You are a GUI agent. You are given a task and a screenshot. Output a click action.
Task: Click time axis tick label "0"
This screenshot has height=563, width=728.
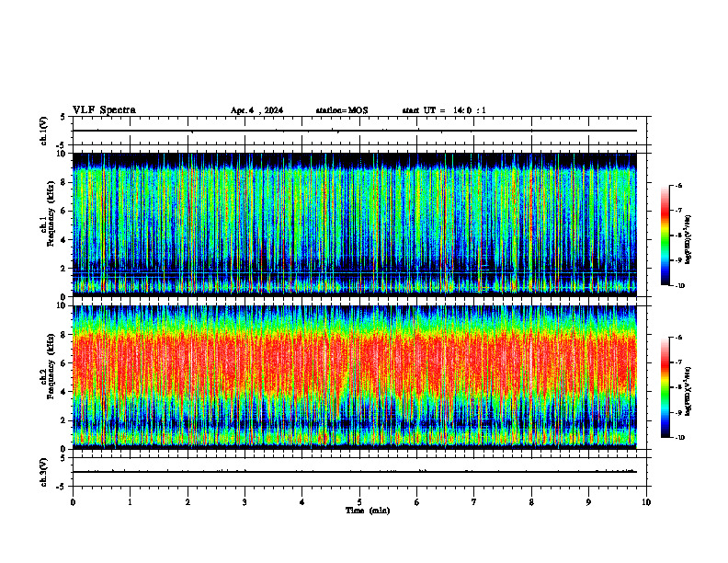pos(73,502)
